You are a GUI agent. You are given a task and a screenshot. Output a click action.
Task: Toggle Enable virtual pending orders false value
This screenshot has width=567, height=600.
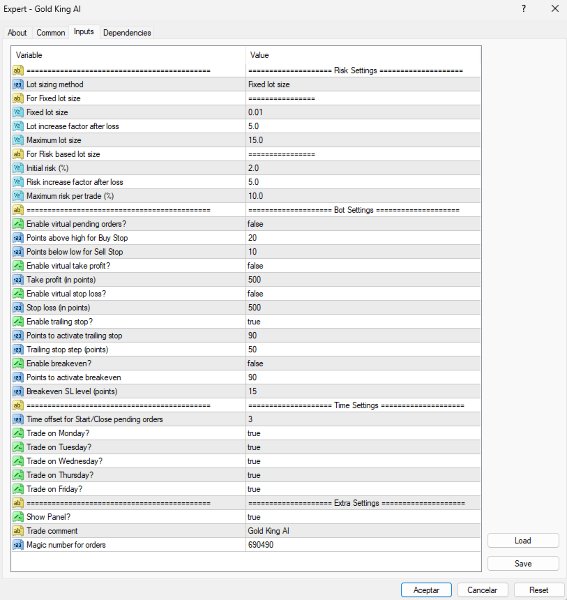click(x=363, y=224)
